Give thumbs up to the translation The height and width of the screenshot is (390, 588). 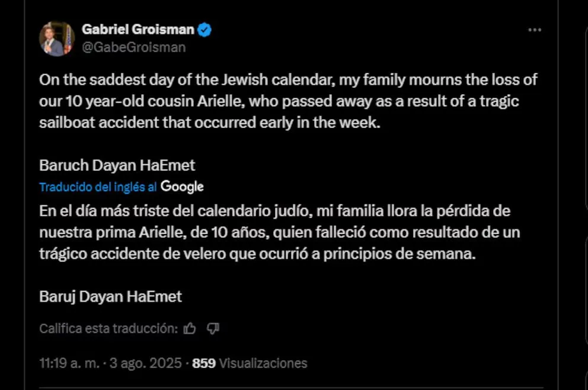pyautogui.click(x=190, y=328)
